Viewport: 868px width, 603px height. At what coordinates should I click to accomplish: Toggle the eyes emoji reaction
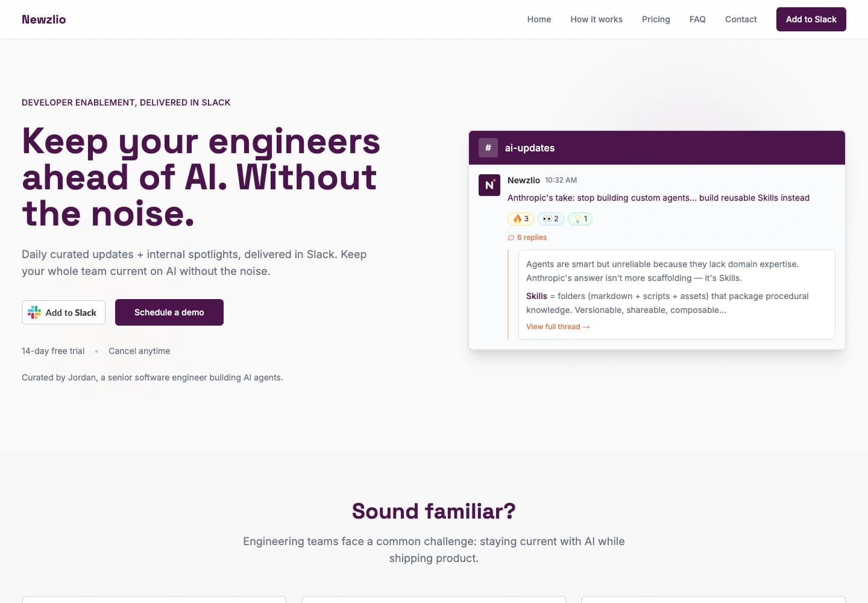tap(551, 219)
